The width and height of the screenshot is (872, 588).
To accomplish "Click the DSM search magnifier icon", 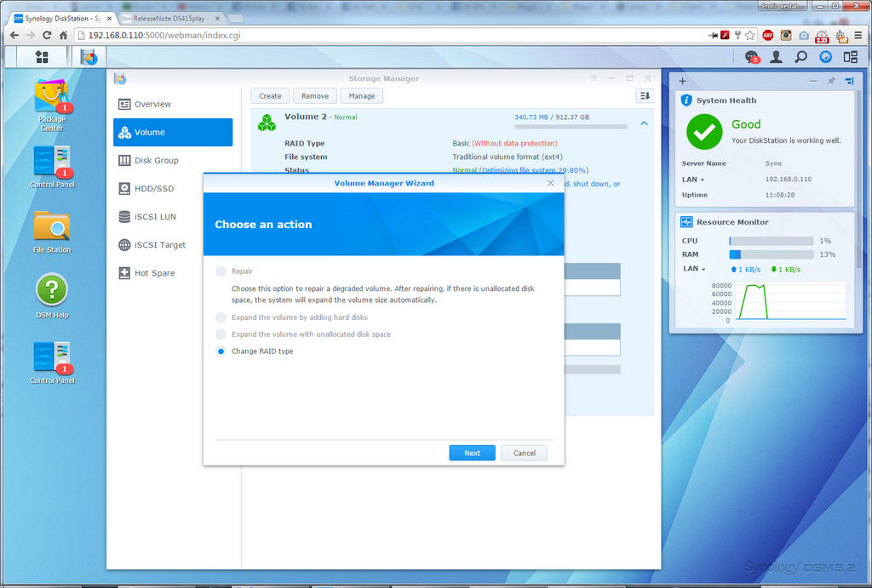I will (800, 57).
